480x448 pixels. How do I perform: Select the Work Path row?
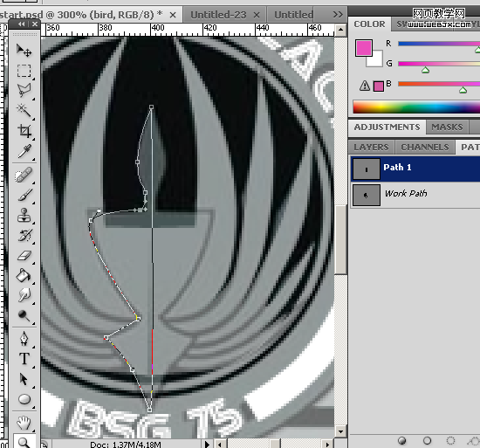click(x=415, y=195)
